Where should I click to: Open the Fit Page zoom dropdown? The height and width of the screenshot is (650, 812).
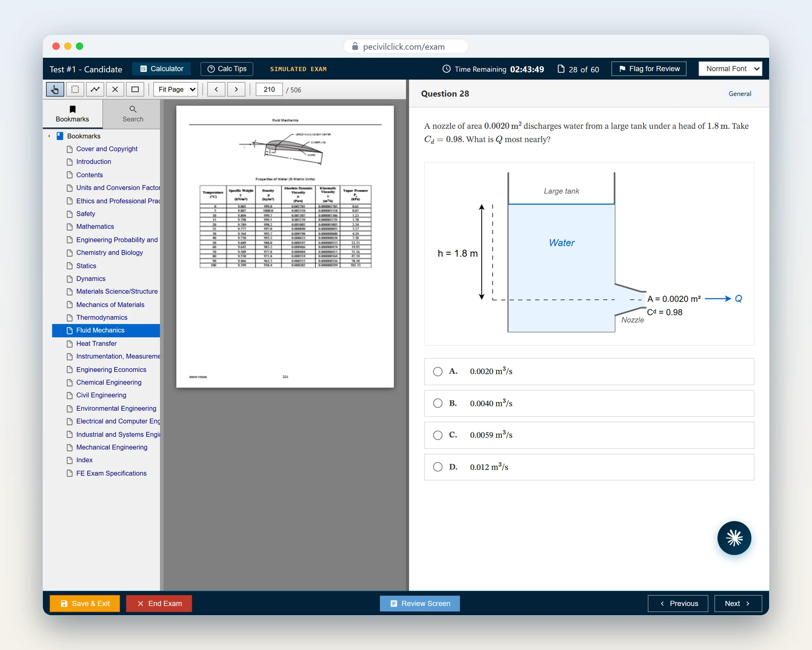coord(176,89)
